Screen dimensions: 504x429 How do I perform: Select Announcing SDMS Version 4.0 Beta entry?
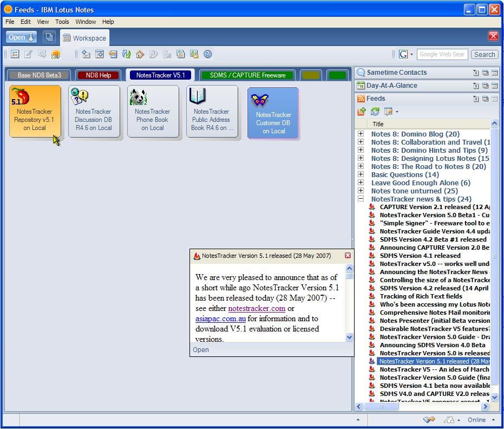(x=433, y=344)
